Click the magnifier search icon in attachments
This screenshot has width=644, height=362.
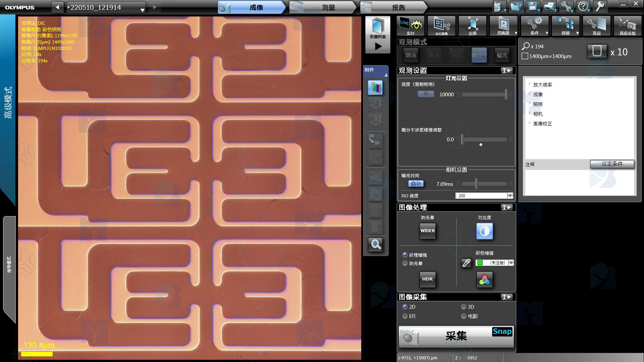coord(375,245)
